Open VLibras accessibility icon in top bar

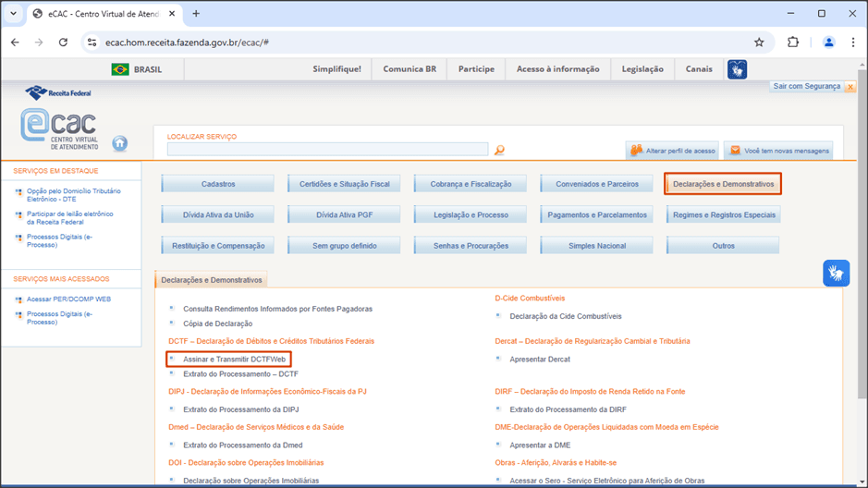click(x=737, y=69)
